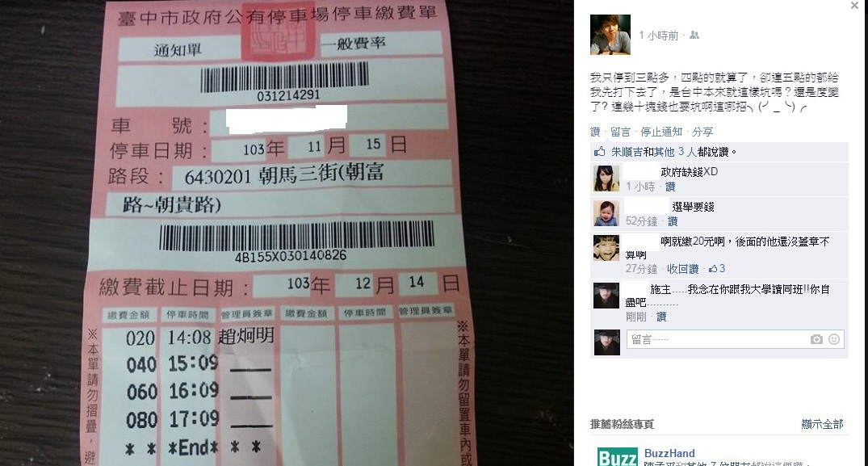
Task: Like the 選舉要錢 comment
Action: tap(673, 220)
